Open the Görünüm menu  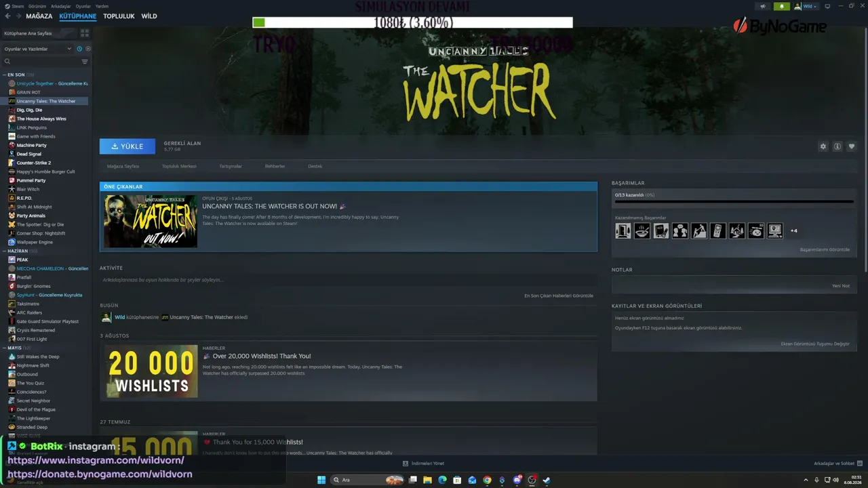click(37, 6)
